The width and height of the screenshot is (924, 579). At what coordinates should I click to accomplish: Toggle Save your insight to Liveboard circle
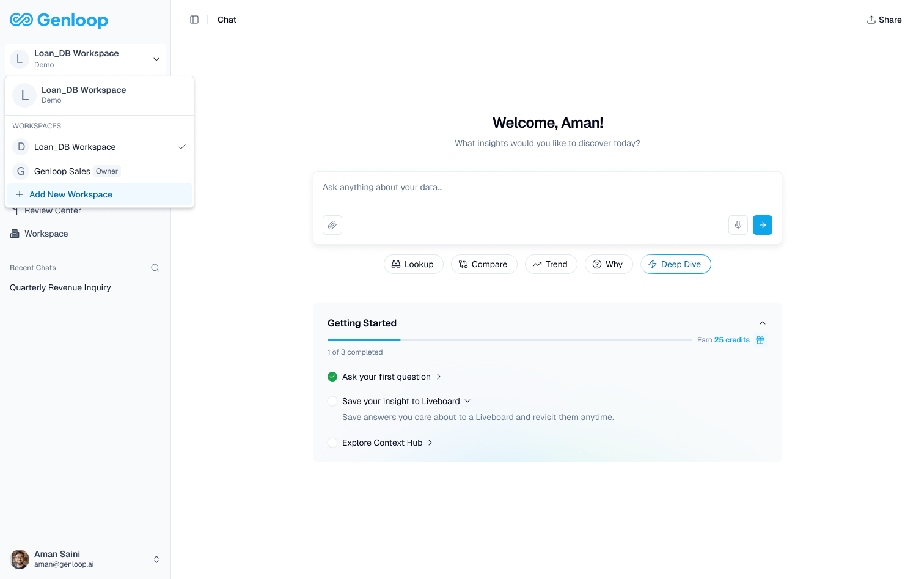[x=332, y=401]
